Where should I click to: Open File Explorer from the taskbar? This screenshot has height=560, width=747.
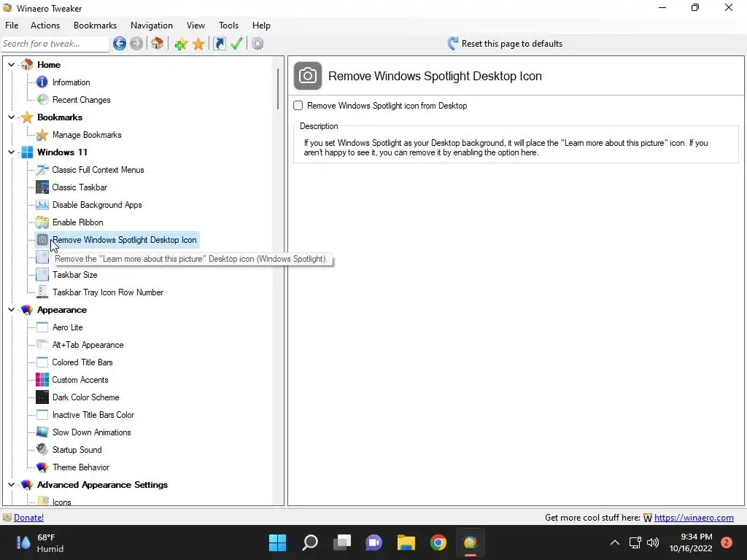pos(406,542)
